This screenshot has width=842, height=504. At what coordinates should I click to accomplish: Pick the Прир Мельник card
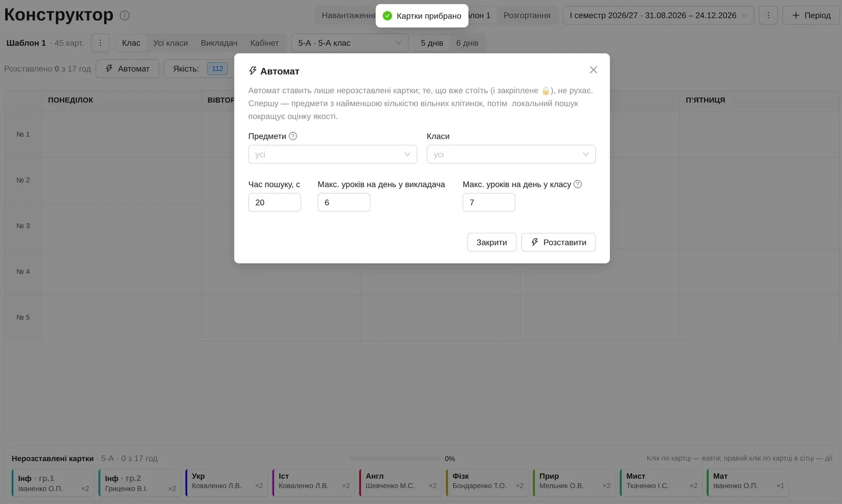[x=574, y=483]
